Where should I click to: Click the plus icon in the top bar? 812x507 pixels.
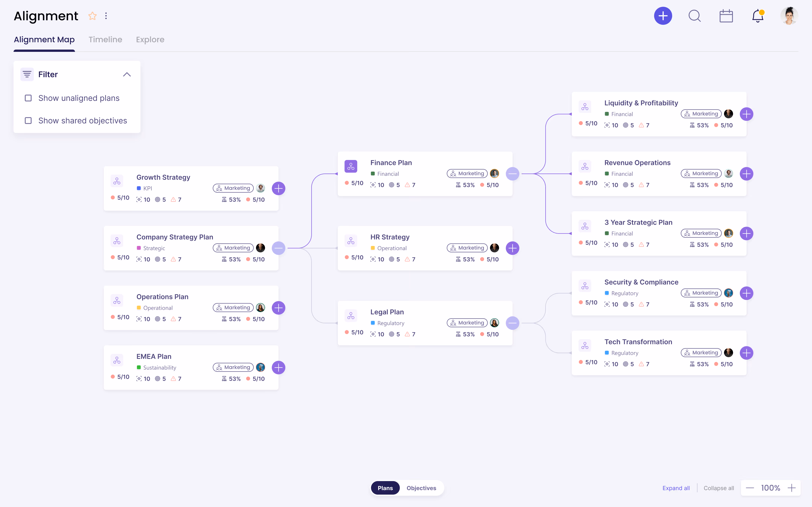[x=663, y=16]
